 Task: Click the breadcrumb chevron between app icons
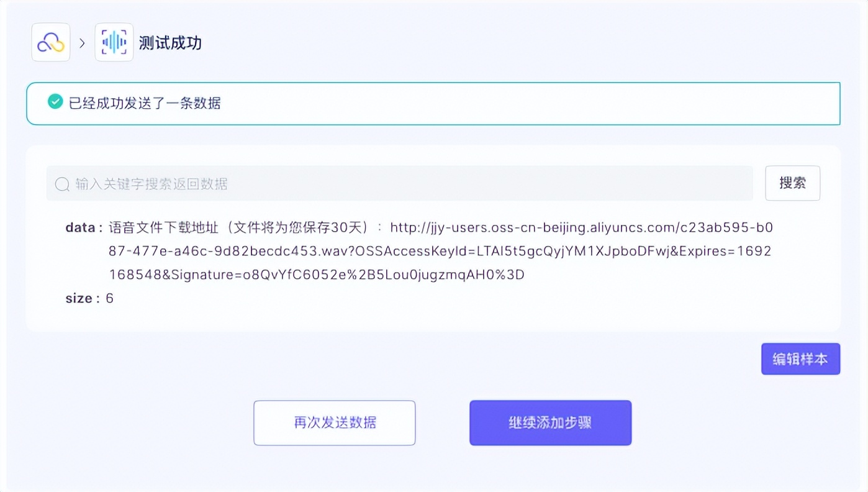pos(82,43)
